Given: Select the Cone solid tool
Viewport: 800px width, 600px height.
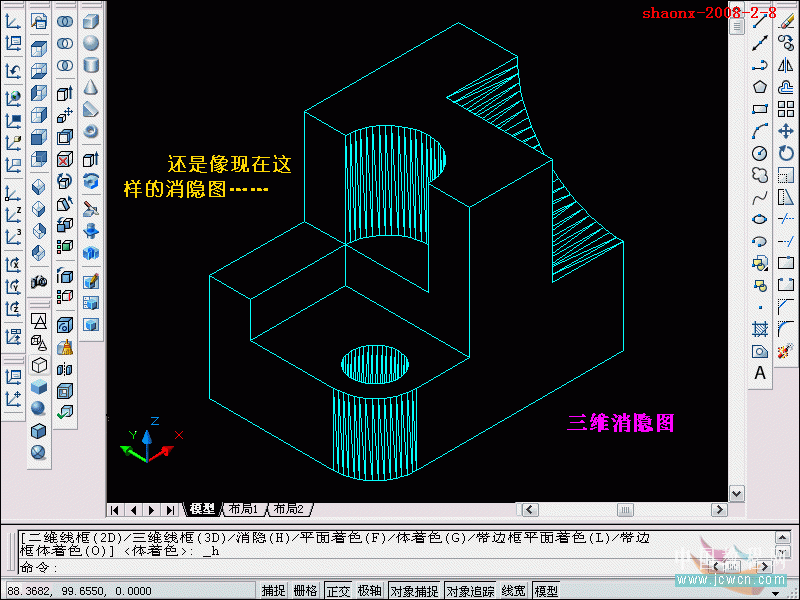Looking at the screenshot, I should [91, 87].
